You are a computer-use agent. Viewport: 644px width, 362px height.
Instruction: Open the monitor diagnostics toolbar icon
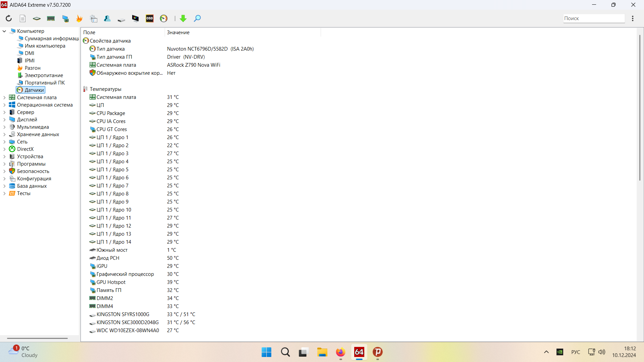pyautogui.click(x=136, y=18)
